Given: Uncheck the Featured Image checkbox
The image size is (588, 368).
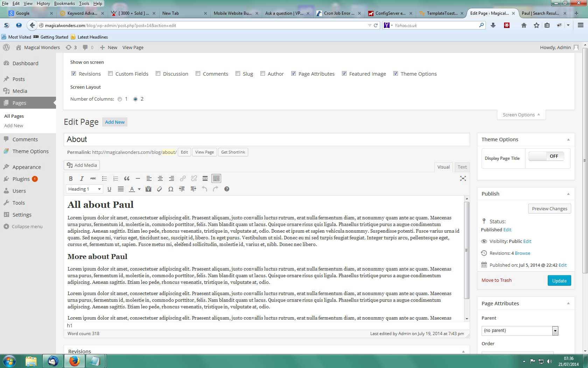Looking at the screenshot, I should pos(344,74).
